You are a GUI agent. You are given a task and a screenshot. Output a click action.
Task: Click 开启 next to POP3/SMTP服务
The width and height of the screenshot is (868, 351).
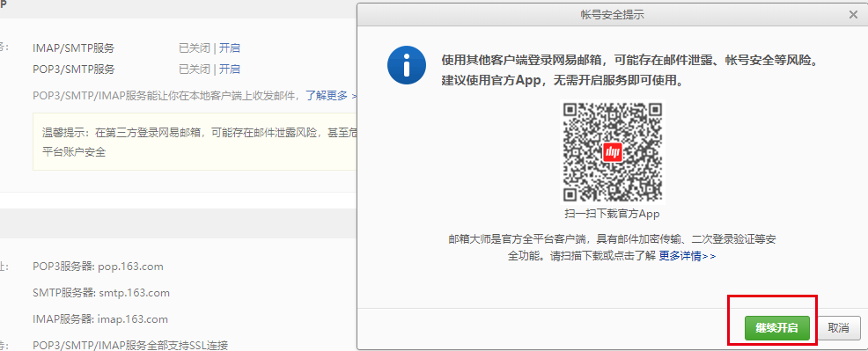[x=229, y=69]
